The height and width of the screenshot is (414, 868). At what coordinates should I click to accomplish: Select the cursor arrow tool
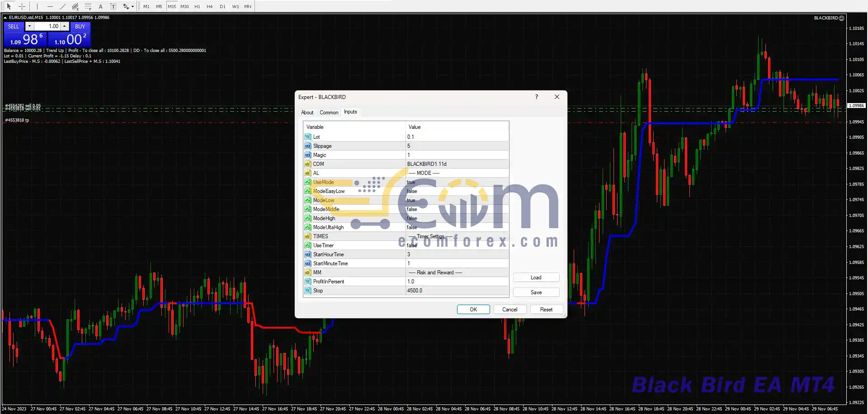point(9,6)
